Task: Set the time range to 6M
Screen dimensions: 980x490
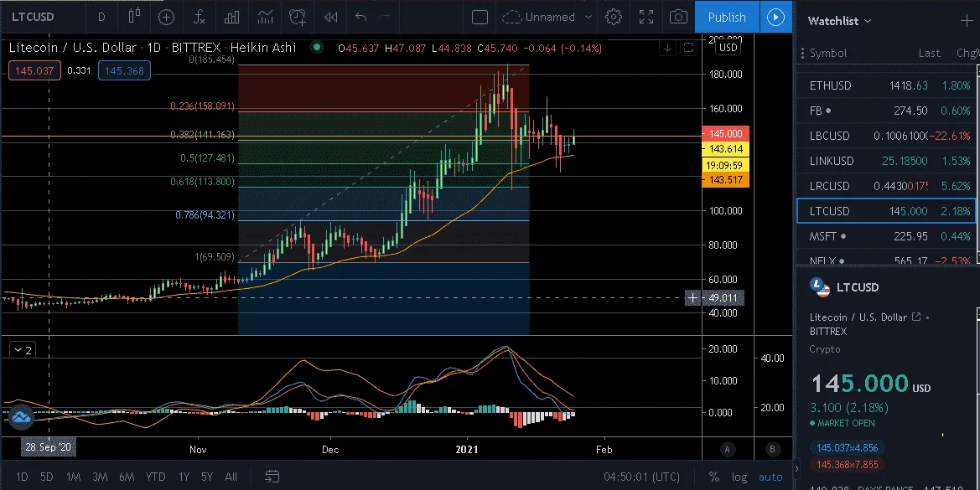Action: 127,477
